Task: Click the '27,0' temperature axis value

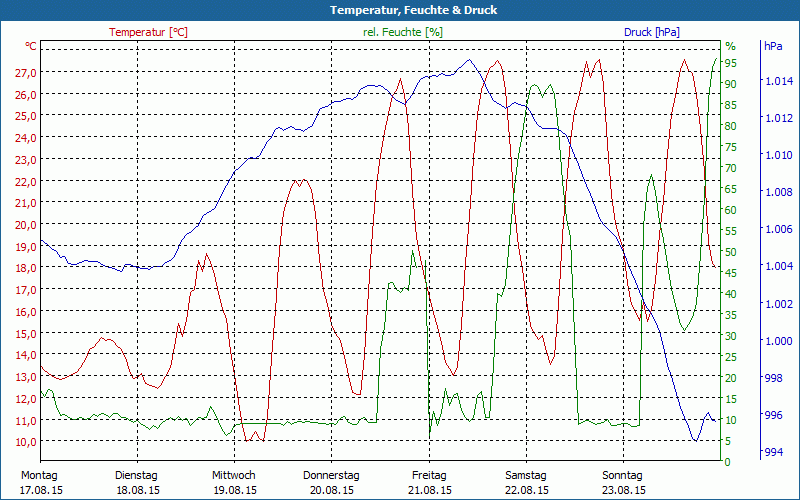Action: point(26,73)
